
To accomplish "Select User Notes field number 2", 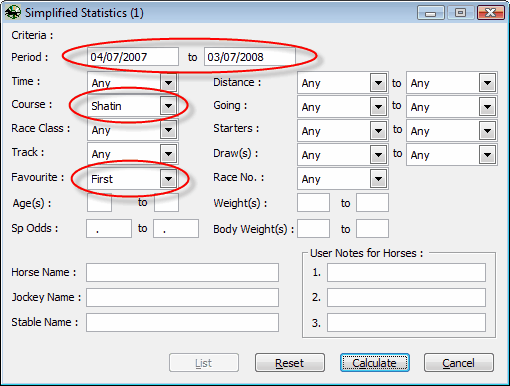I will tap(406, 297).
